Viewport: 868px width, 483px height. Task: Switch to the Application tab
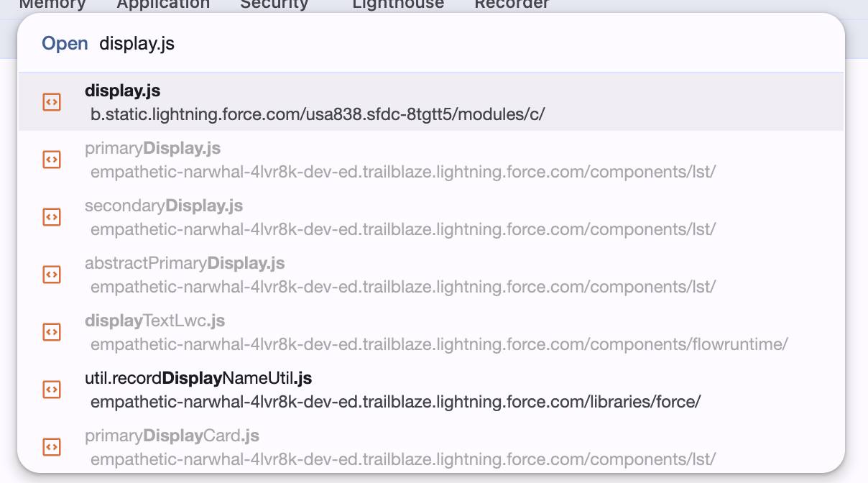163,4
